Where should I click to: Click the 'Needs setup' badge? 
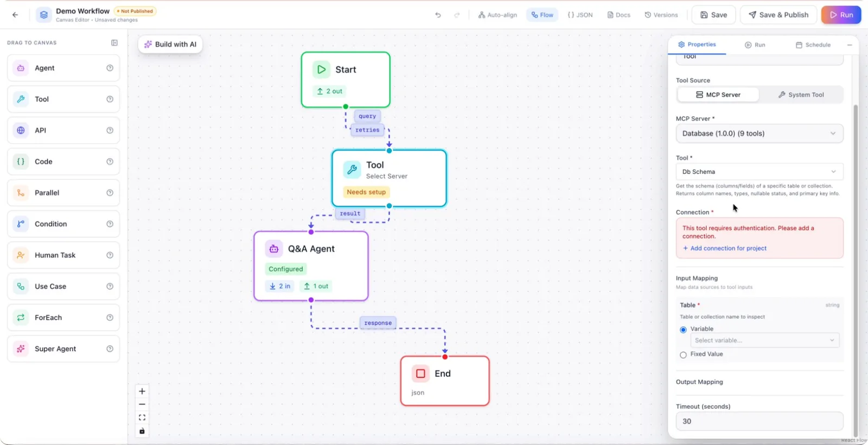(x=366, y=192)
